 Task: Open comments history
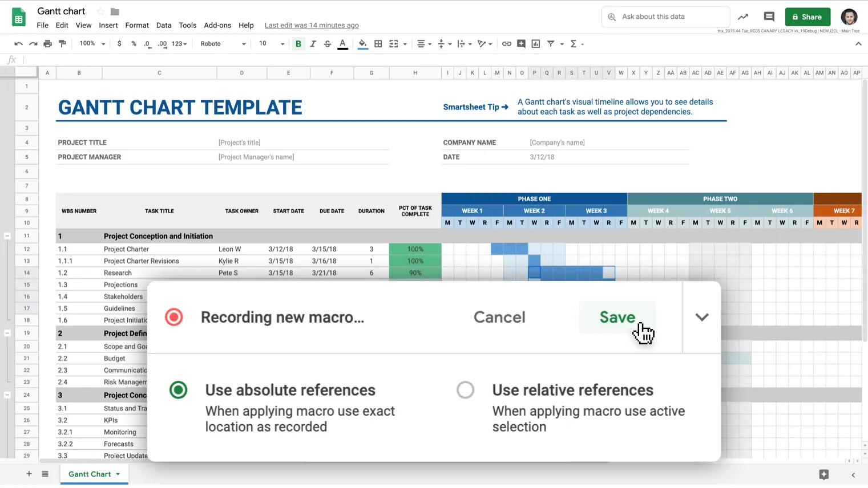click(x=769, y=17)
